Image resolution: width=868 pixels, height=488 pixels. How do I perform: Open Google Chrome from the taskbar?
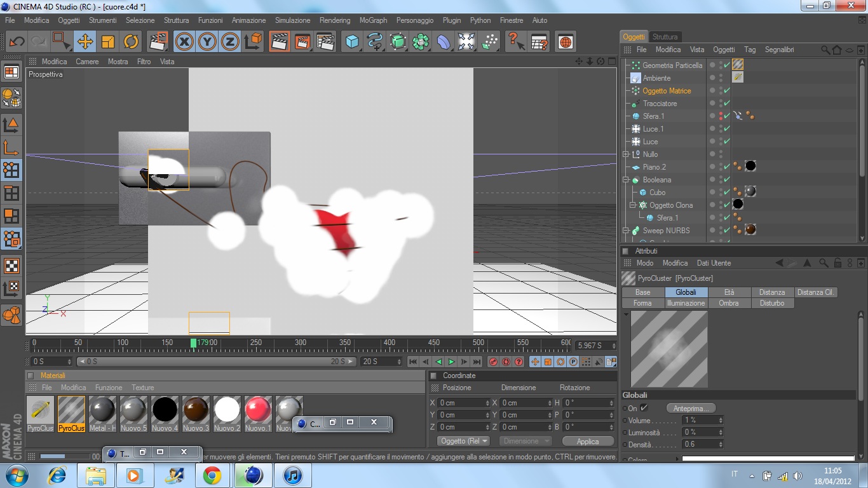tap(212, 475)
